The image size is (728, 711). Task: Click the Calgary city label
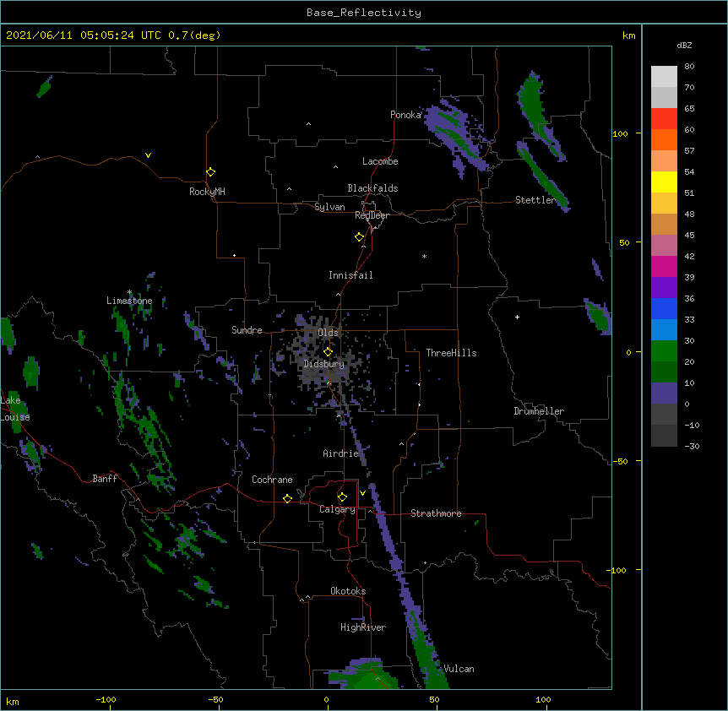point(338,509)
